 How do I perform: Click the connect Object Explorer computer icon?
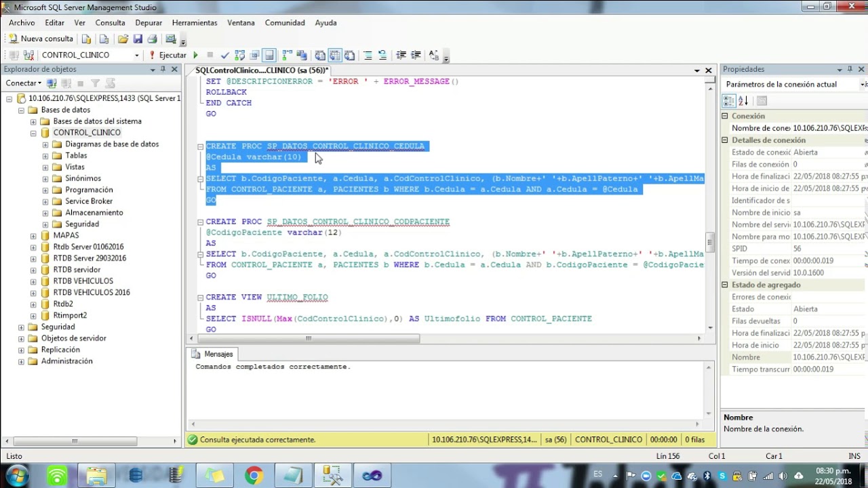[52, 83]
